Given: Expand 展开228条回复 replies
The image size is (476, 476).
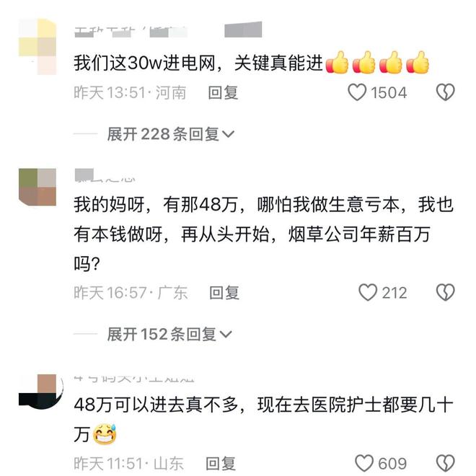Looking at the screenshot, I should point(171,134).
